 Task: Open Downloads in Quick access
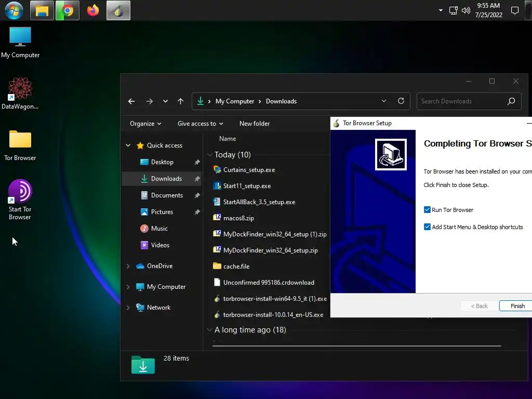[162, 179]
